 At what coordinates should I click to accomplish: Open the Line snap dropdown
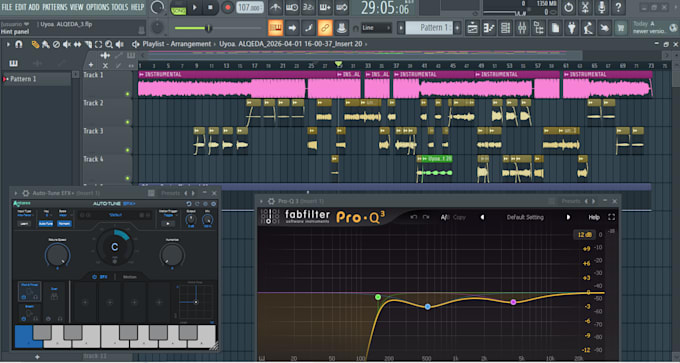[x=376, y=28]
